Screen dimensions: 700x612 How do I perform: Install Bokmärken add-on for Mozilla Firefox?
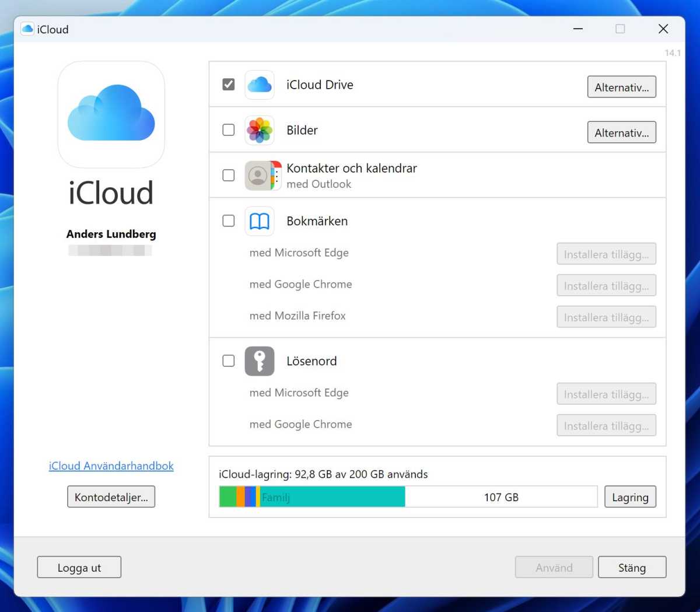tap(607, 317)
